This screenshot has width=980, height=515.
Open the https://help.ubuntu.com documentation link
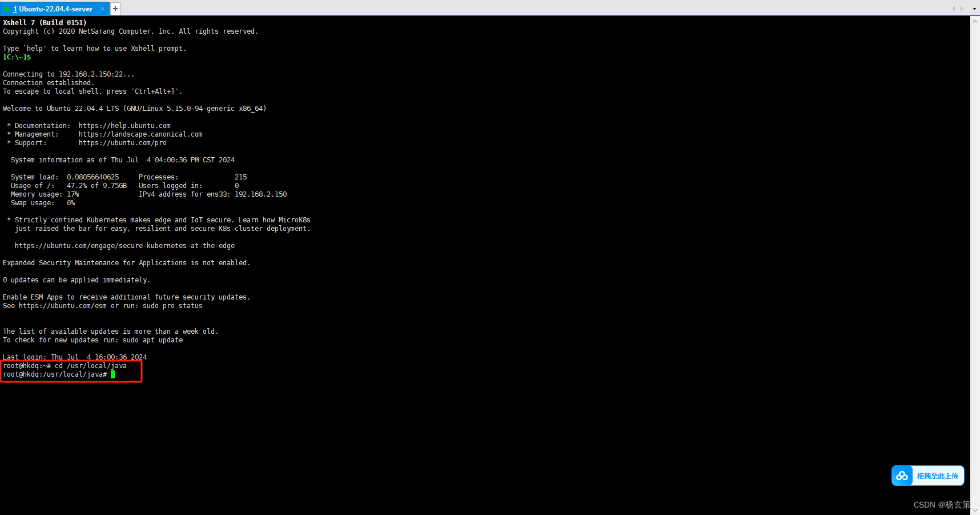pos(124,125)
